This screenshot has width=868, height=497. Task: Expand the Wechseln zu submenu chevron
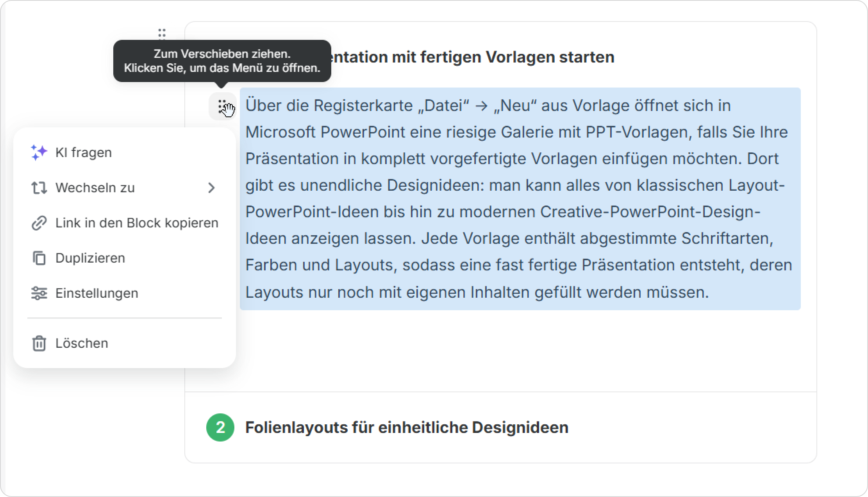[211, 188]
